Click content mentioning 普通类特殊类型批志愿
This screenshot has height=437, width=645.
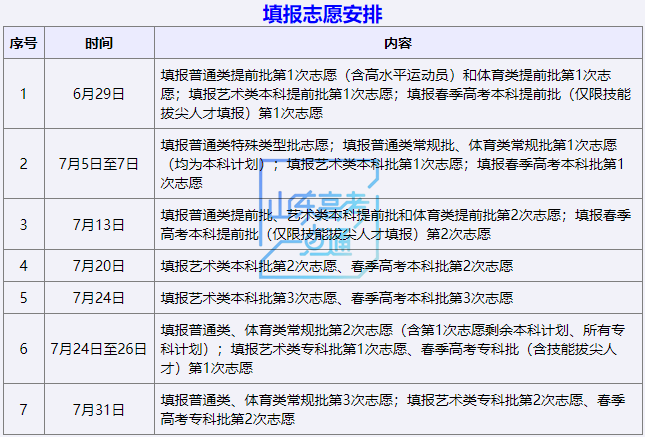click(393, 162)
